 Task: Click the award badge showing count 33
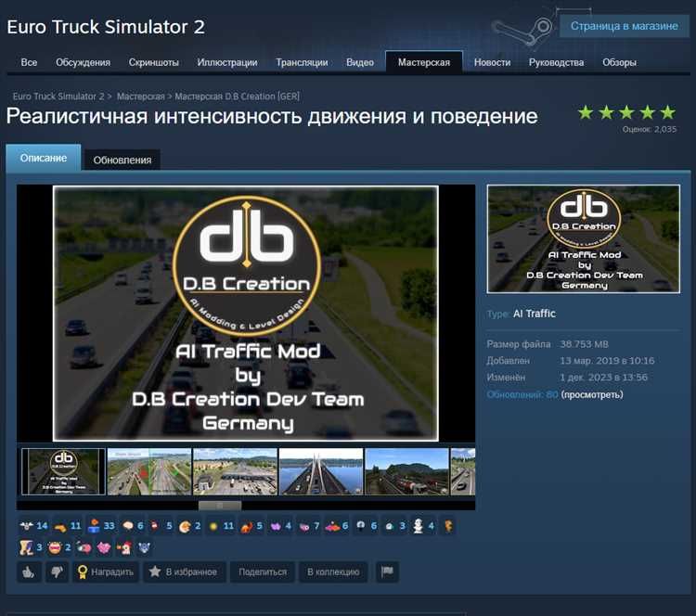pyautogui.click(x=101, y=526)
